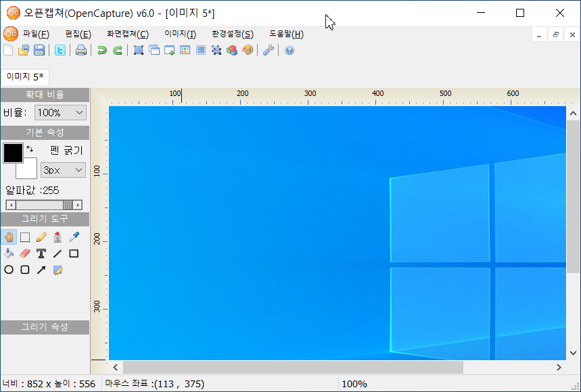Select the pink eraser tool
The image size is (581, 392).
click(x=25, y=253)
